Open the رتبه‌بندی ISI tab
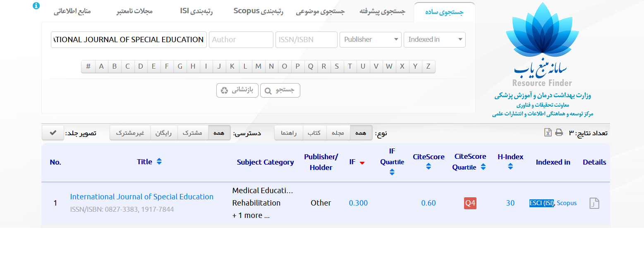This screenshot has height=268, width=644. click(196, 11)
